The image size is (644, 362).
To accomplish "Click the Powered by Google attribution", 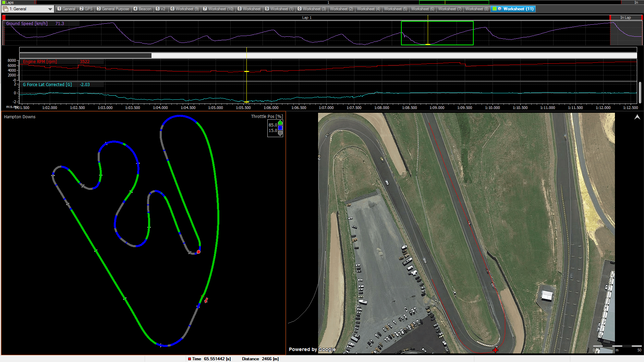I will tap(312, 349).
